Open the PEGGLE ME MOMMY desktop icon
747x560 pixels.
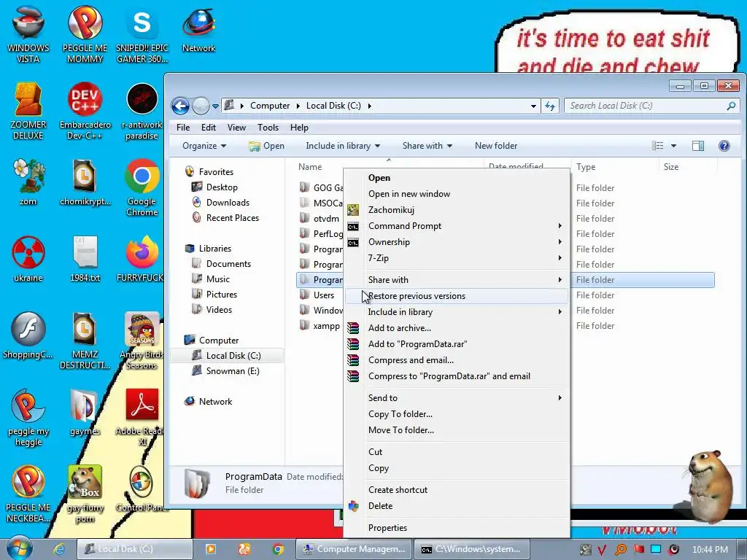pos(85,34)
